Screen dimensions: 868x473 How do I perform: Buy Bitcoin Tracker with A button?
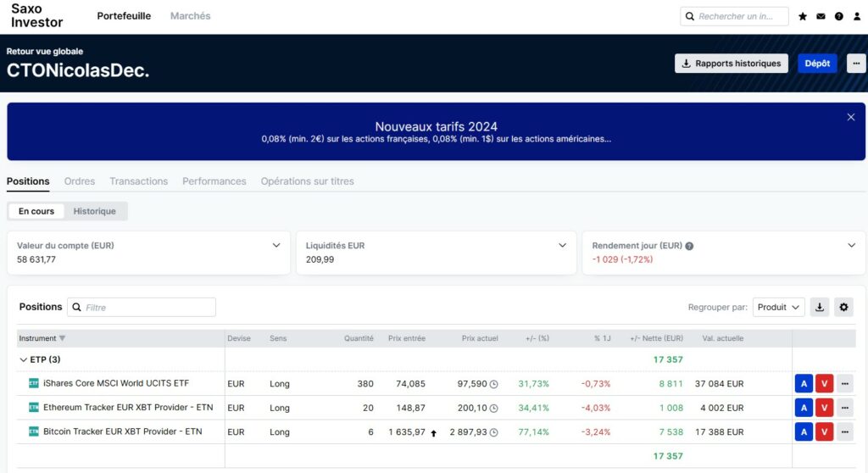pos(804,431)
